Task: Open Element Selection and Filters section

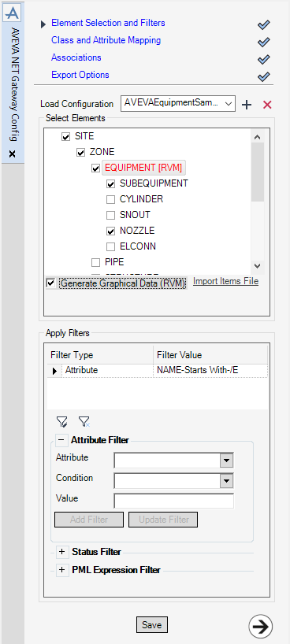Action: 108,23
